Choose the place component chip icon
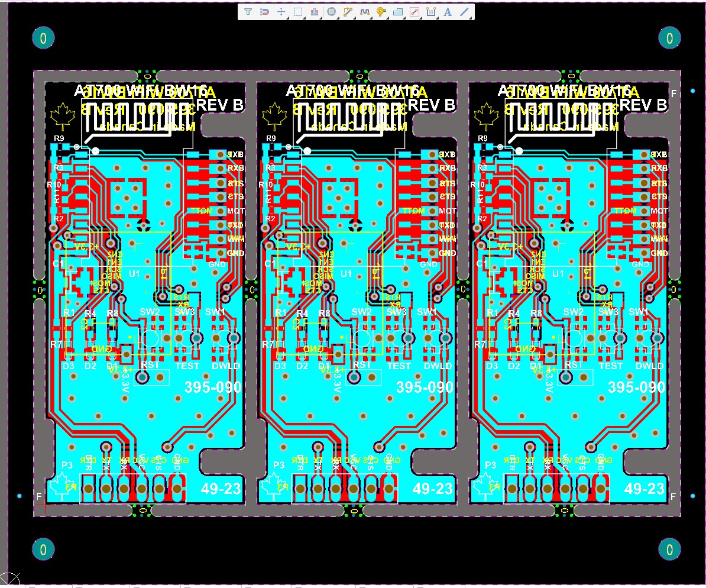 [x=331, y=11]
